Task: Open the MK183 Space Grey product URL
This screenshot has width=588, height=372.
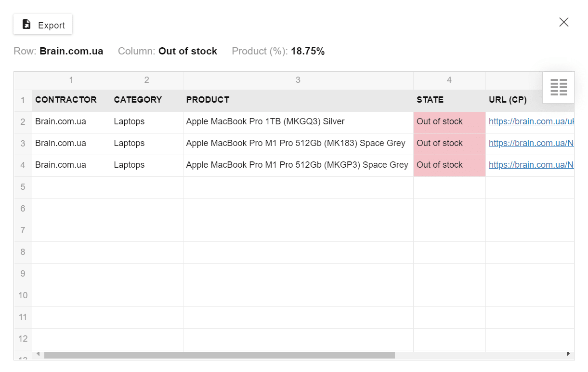Action: [531, 143]
